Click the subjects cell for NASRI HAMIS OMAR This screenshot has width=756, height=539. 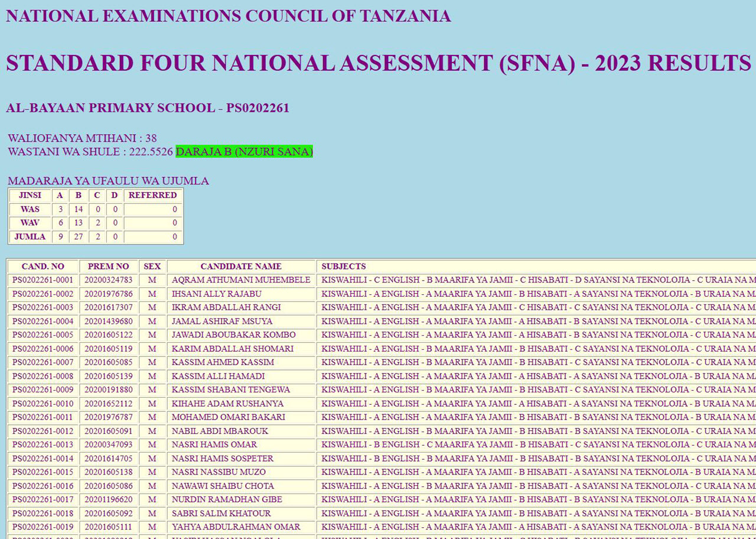(536, 445)
